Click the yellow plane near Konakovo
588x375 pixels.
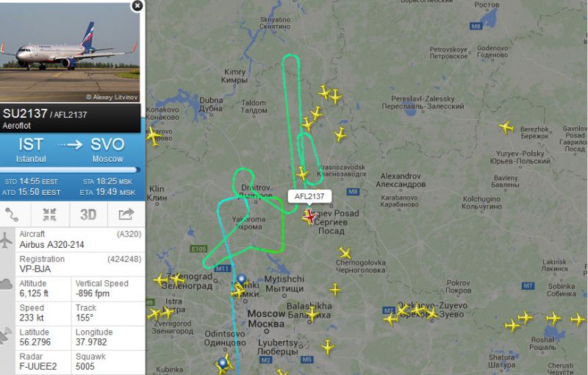click(153, 136)
